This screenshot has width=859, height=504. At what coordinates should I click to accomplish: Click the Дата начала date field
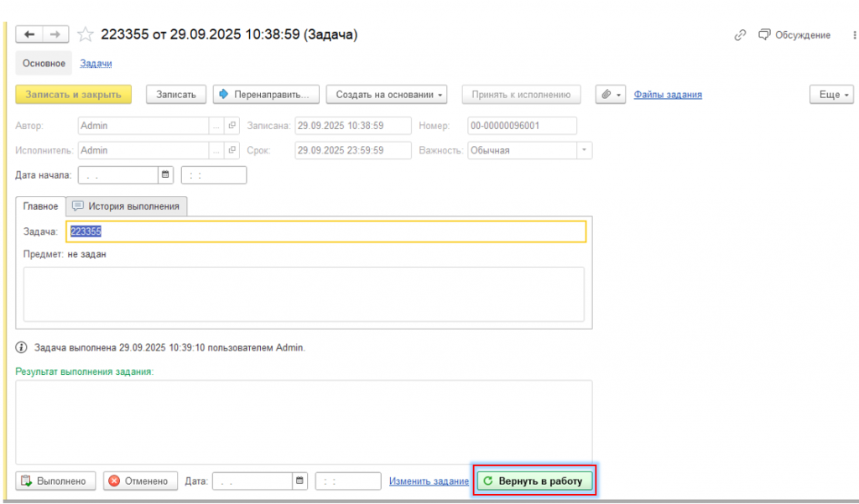tap(117, 175)
